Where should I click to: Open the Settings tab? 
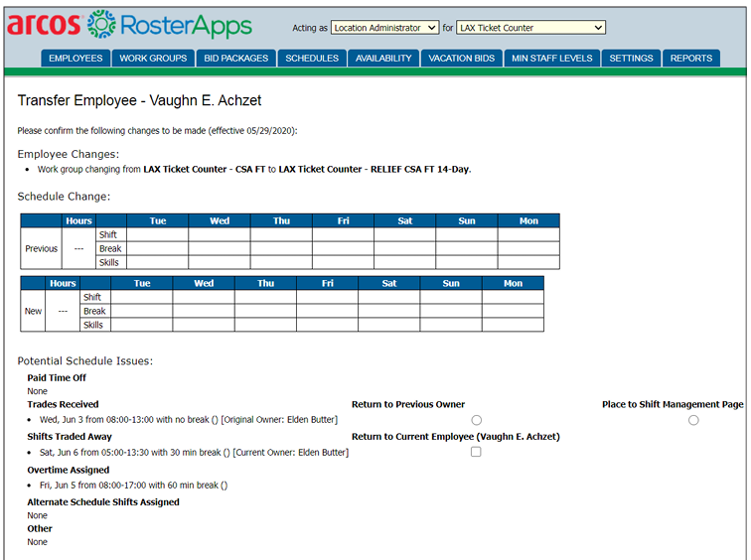pyautogui.click(x=631, y=59)
